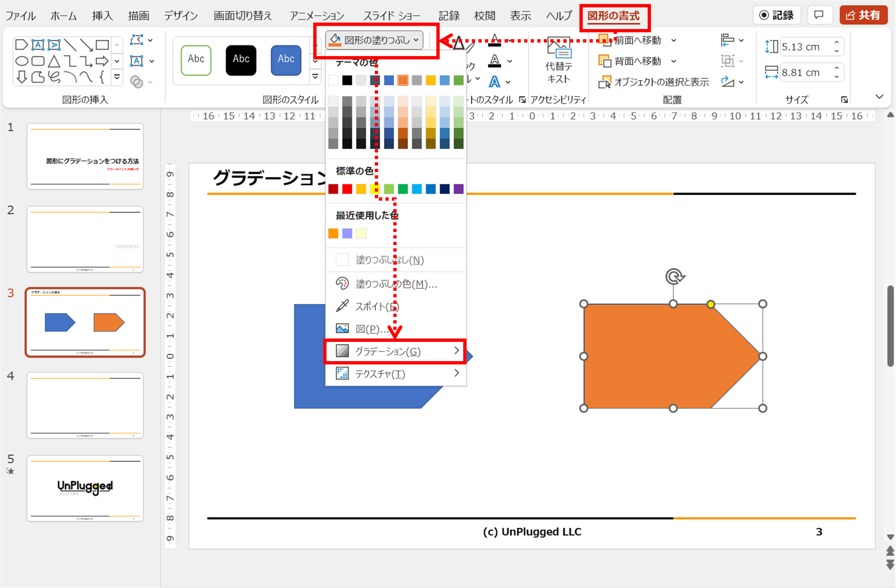
Task: Select the 図(P) picture fill icon
Action: [342, 329]
